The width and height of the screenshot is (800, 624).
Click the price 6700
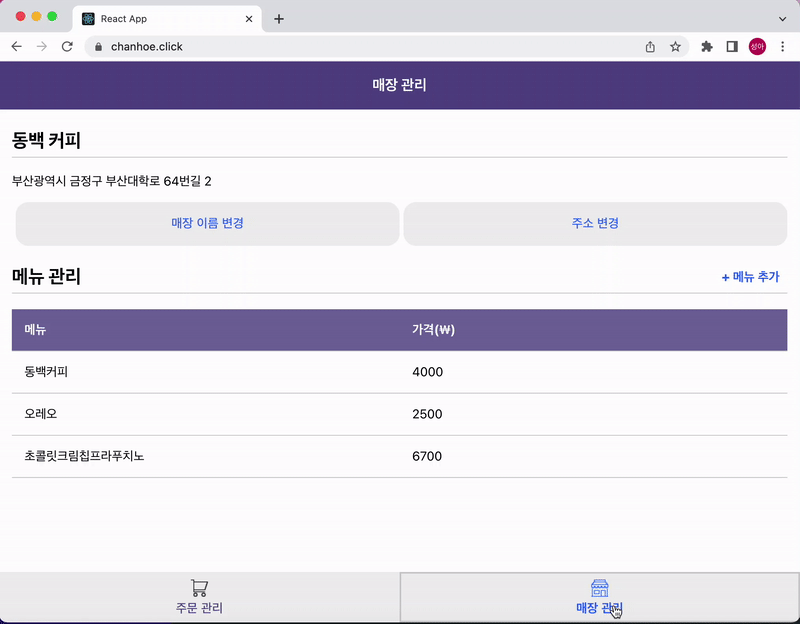[428, 456]
